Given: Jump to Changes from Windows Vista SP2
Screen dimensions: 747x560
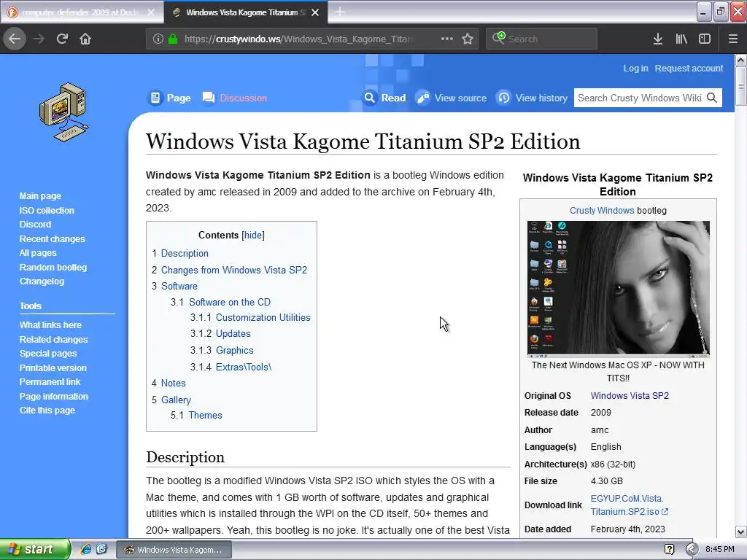Looking at the screenshot, I should pyautogui.click(x=234, y=270).
